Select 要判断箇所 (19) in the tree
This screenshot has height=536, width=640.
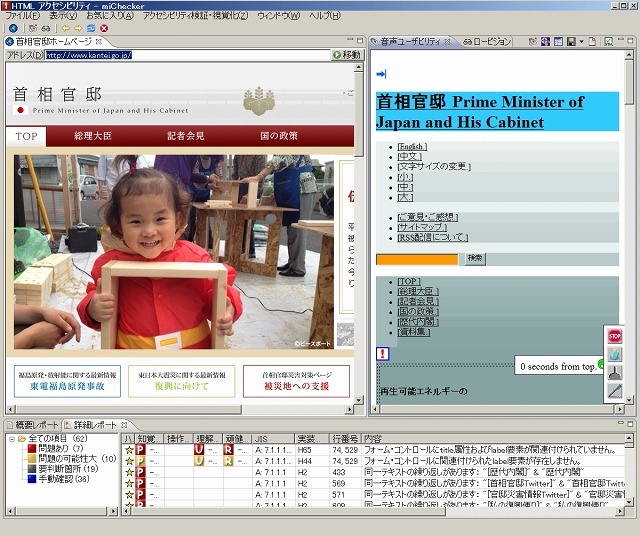(x=68, y=469)
